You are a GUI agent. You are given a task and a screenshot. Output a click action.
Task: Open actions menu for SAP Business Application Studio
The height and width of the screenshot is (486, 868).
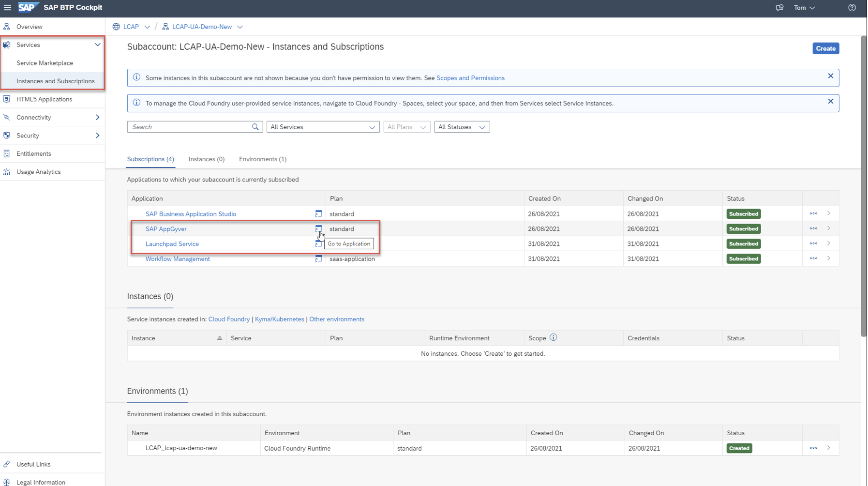(813, 213)
